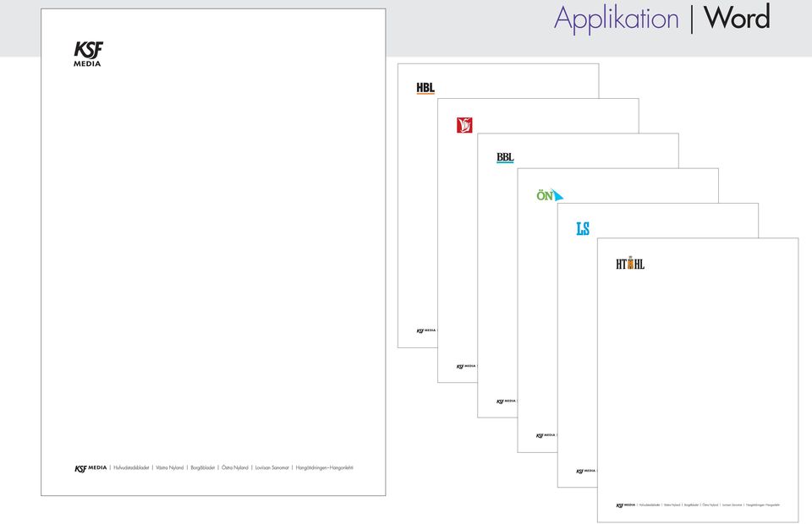Screen dimensions: 812x524
Task: Click the purple "Applikation" heading word
Action: (617, 19)
